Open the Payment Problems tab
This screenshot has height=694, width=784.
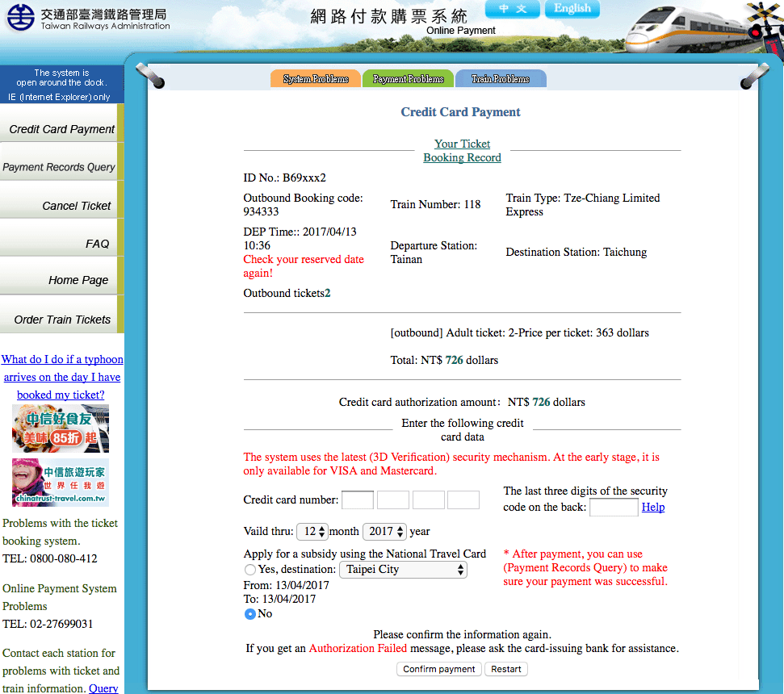click(408, 79)
